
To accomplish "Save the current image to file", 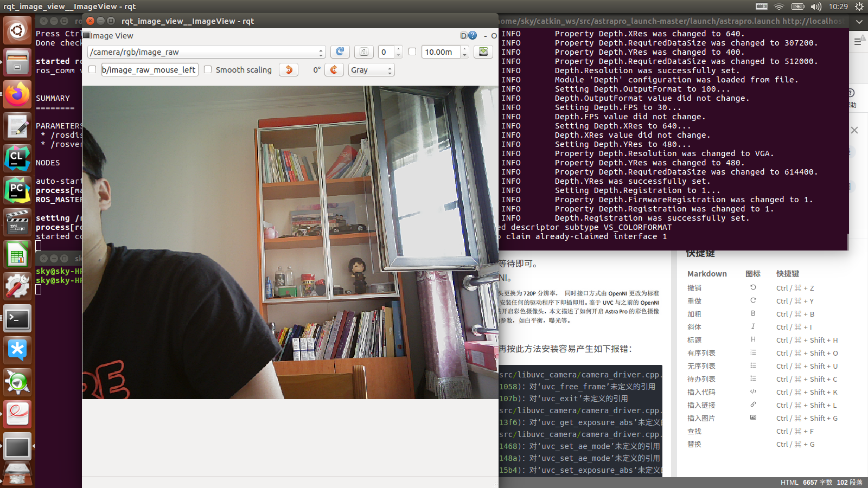I will click(483, 52).
